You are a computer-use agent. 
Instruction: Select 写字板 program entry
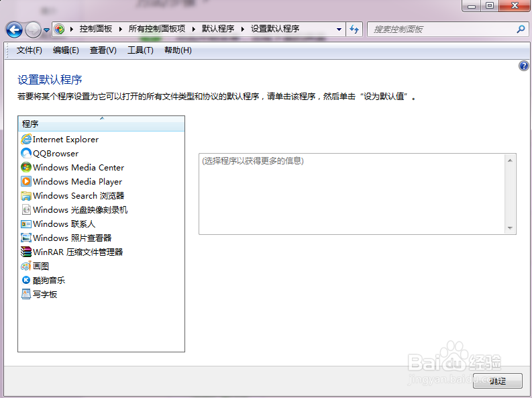click(39, 294)
